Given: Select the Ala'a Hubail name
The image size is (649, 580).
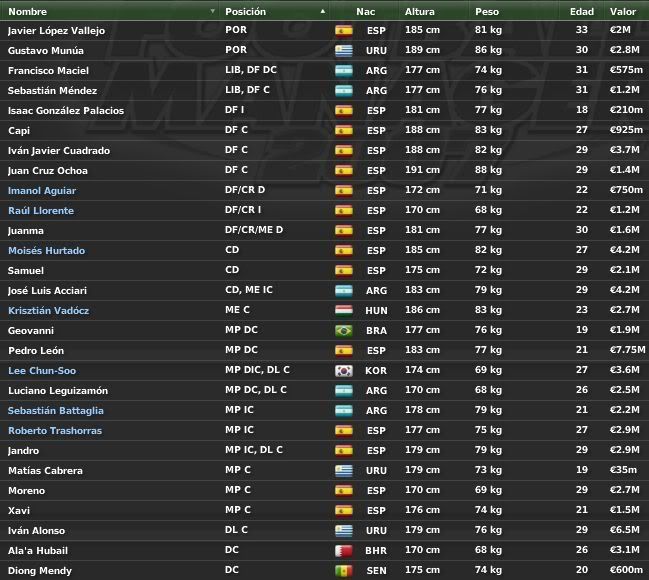Looking at the screenshot, I should (38, 551).
